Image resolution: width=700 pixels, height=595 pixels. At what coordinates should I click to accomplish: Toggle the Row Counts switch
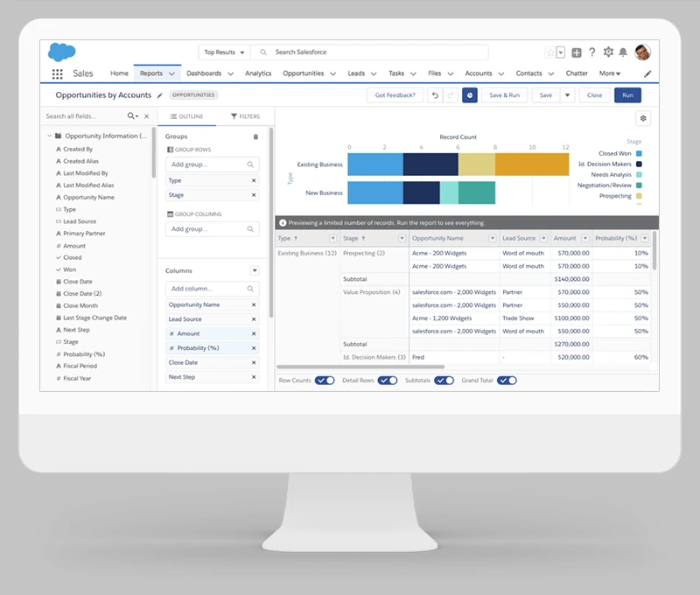(325, 381)
